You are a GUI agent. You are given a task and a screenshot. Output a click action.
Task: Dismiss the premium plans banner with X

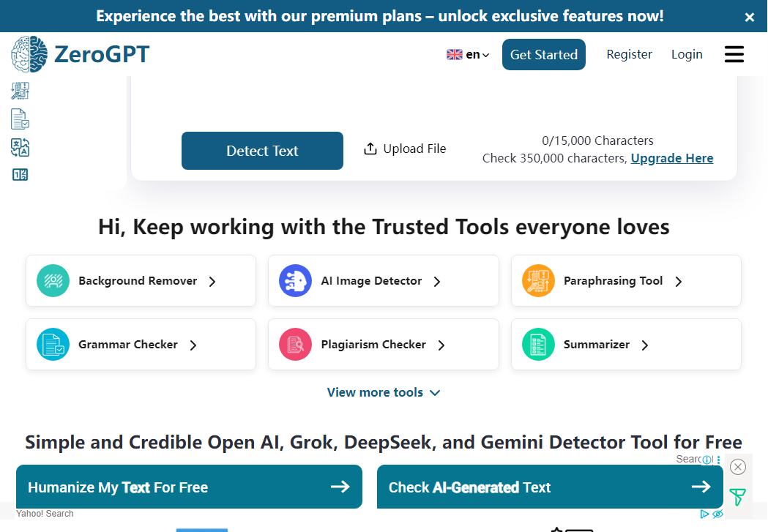click(750, 17)
